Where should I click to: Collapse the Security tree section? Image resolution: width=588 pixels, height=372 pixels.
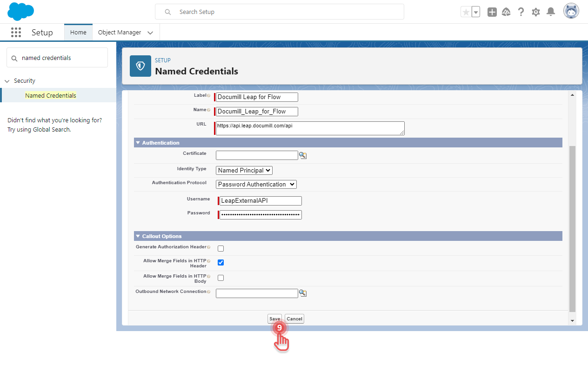(7, 81)
